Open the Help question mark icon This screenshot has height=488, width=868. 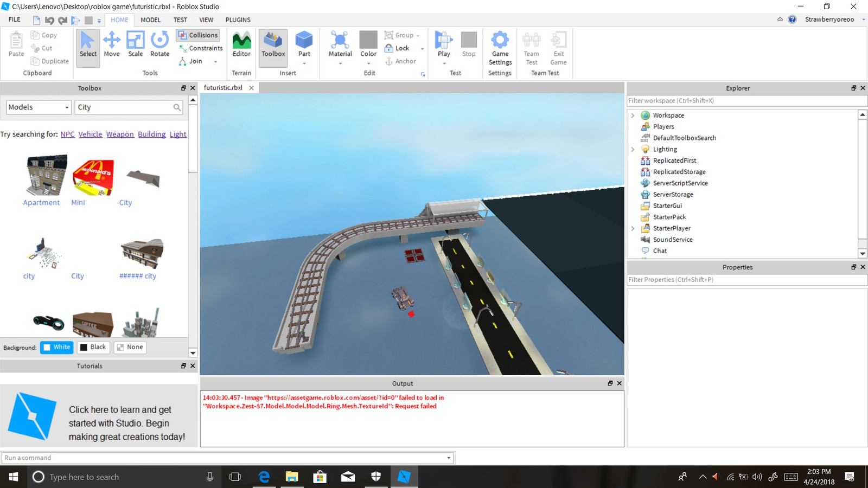point(792,20)
